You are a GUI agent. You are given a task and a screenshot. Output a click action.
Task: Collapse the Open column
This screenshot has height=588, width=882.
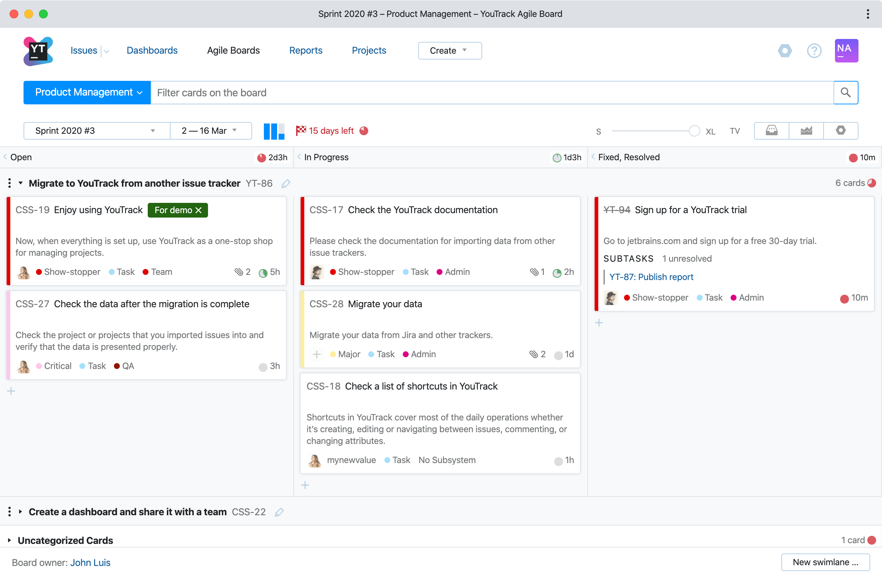click(x=5, y=157)
